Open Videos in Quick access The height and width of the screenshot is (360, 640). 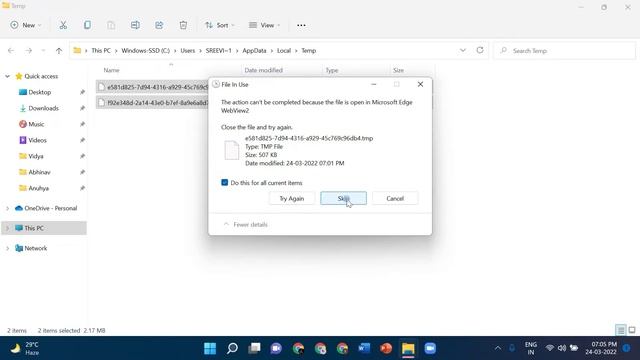(x=37, y=140)
